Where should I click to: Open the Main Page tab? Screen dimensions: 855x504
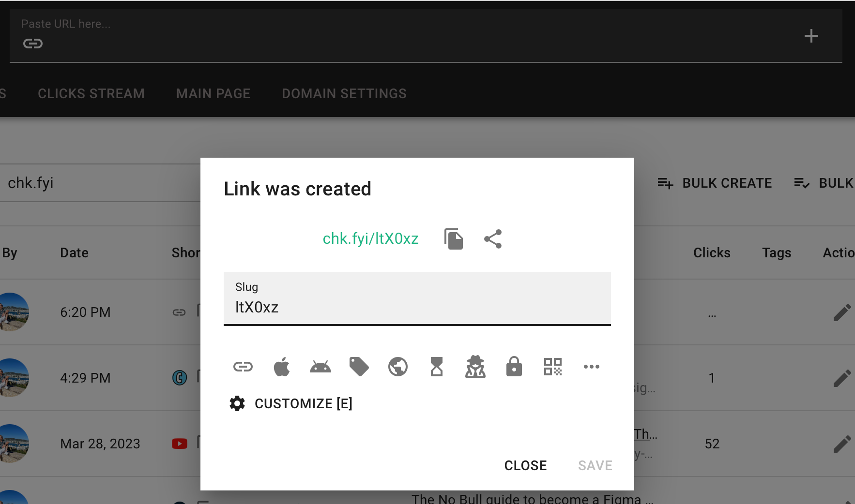pyautogui.click(x=214, y=93)
